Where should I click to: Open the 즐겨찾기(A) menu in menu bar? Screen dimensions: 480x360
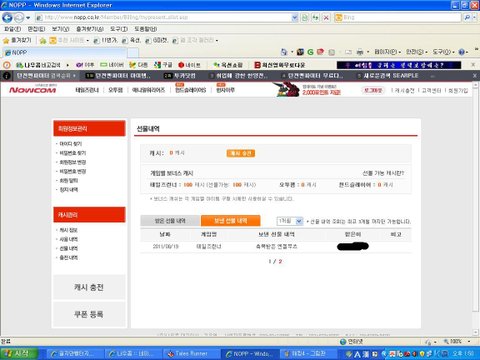tap(90, 29)
